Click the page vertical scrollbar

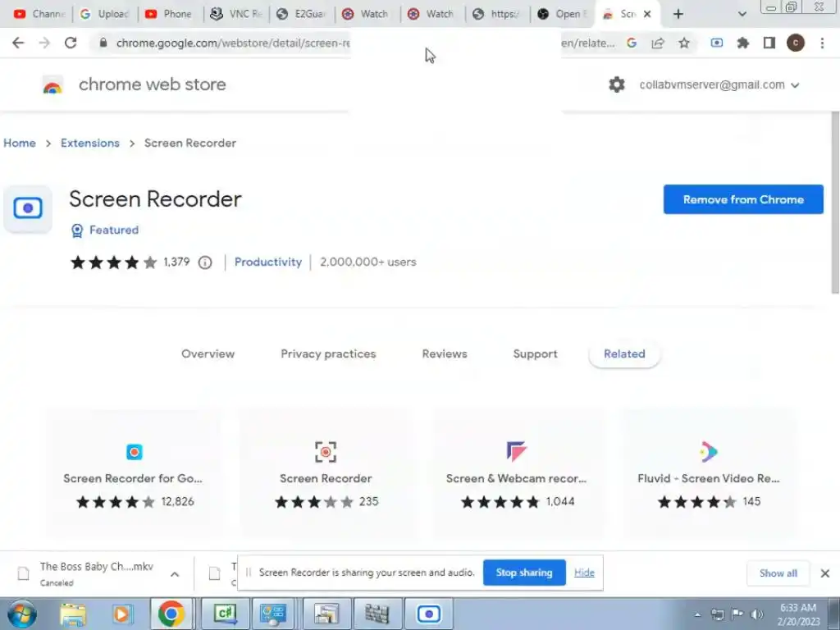click(x=834, y=203)
